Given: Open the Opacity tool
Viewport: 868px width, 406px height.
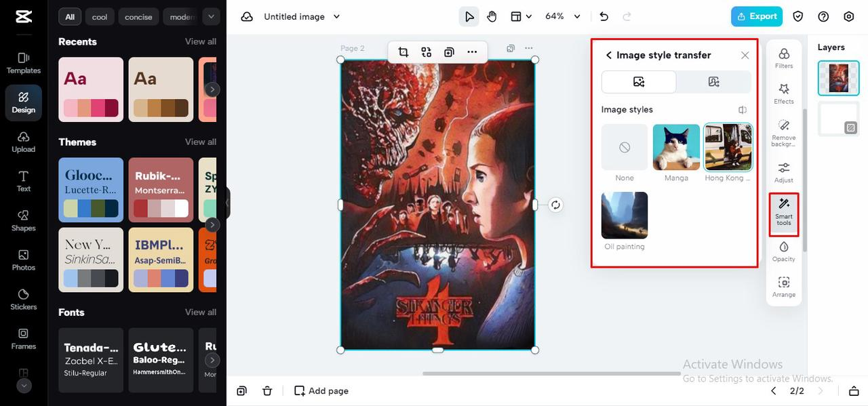Looking at the screenshot, I should click(x=784, y=251).
